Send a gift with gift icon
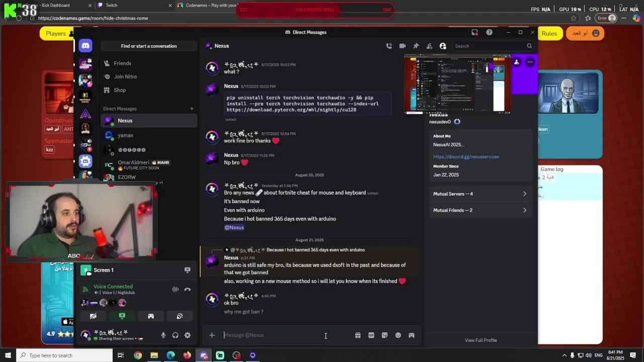Viewport: 644px width, 362px height. [x=358, y=335]
